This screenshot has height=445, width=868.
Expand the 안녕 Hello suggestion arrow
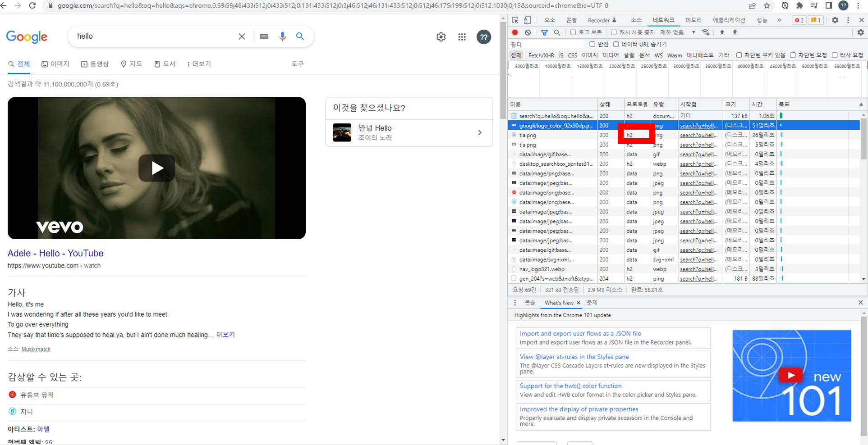click(480, 133)
